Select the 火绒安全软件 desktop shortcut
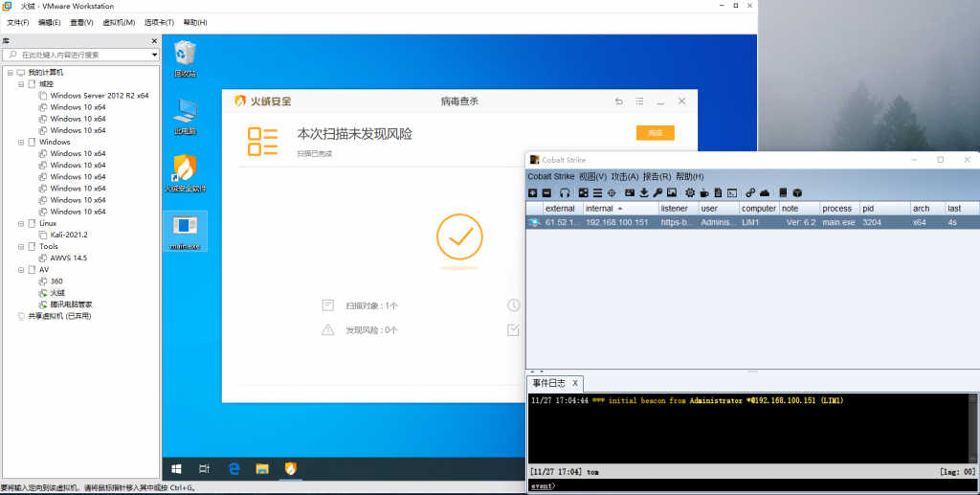Image resolution: width=980 pixels, height=495 pixels. [185, 173]
